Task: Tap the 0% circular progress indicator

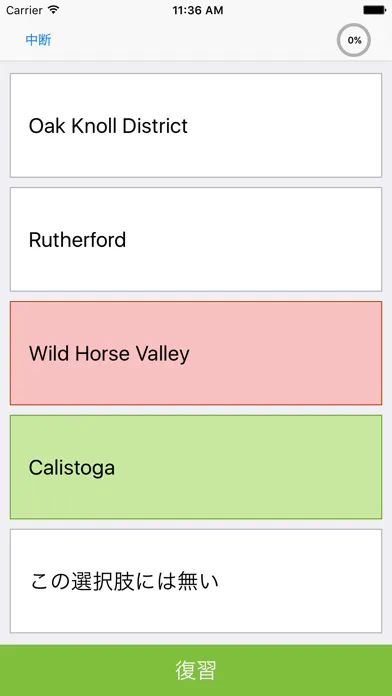Action: pos(354,40)
